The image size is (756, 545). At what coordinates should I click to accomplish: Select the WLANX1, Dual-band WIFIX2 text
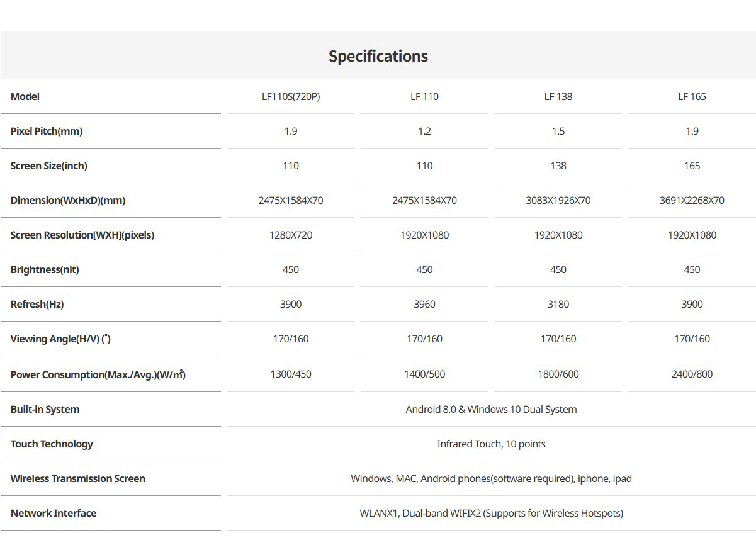point(491,513)
